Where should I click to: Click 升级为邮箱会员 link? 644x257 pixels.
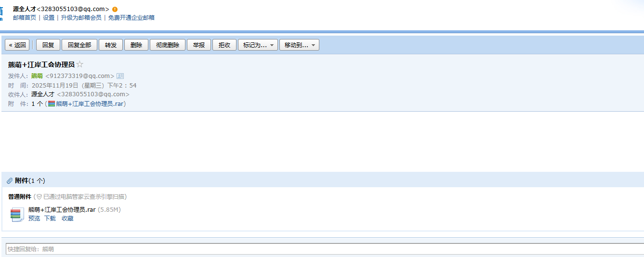(x=81, y=18)
